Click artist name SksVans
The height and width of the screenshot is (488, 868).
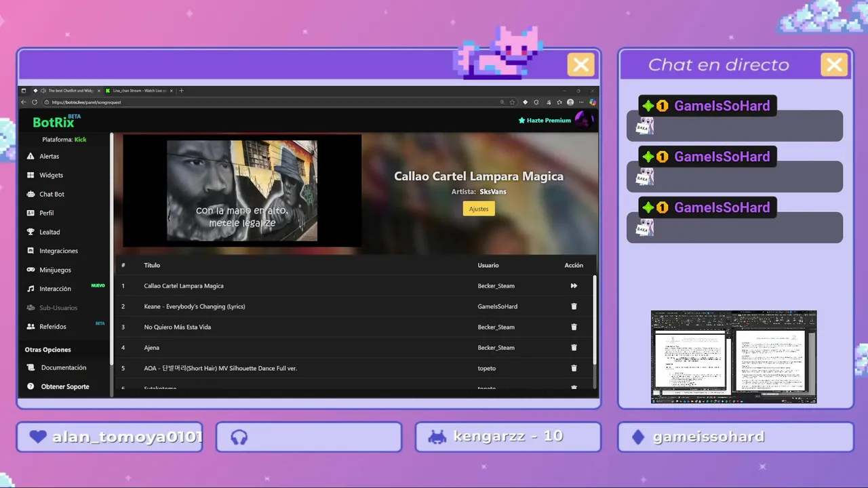point(493,192)
